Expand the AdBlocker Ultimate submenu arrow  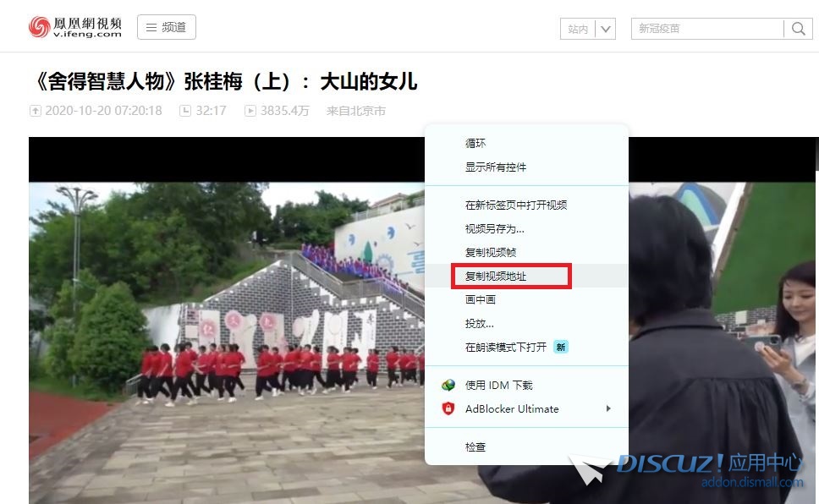pos(607,408)
